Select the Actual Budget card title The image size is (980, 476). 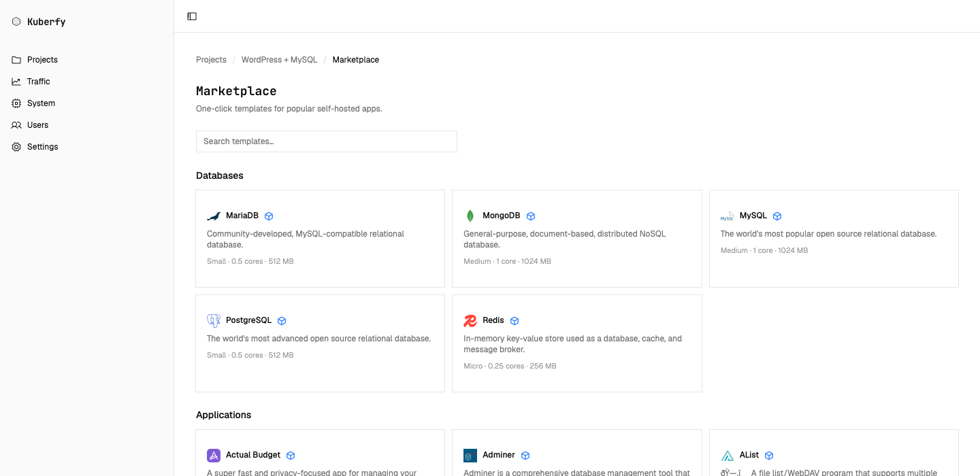253,455
